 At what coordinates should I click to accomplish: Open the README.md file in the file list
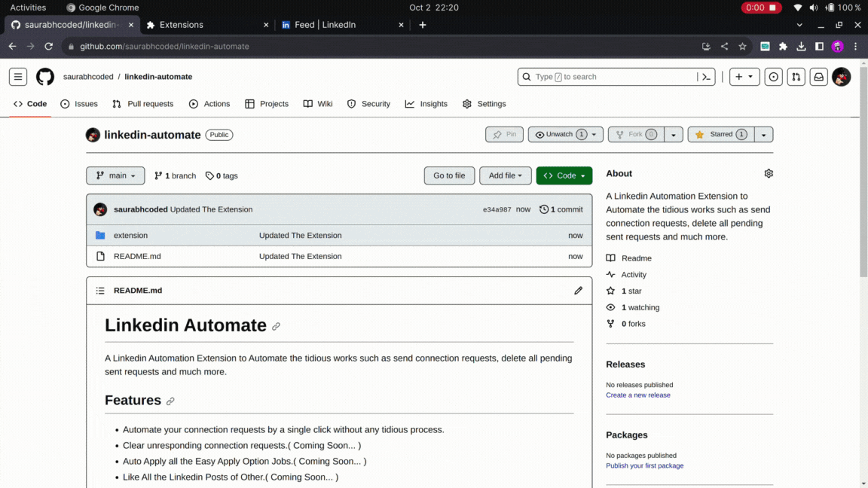tap(137, 256)
